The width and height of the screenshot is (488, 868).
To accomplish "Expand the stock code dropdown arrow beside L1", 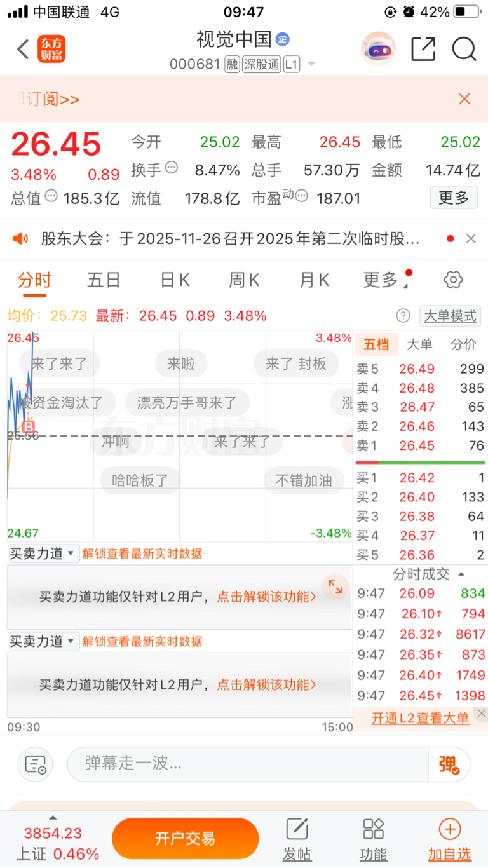I will [311, 64].
